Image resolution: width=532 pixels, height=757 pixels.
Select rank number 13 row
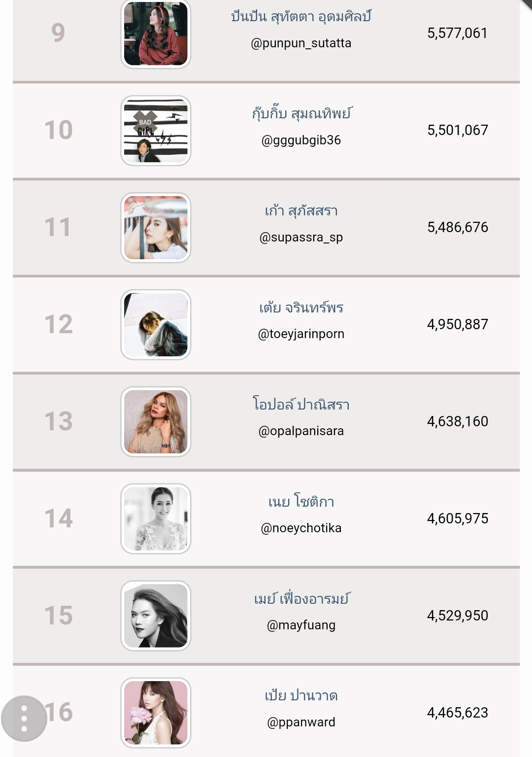click(266, 422)
